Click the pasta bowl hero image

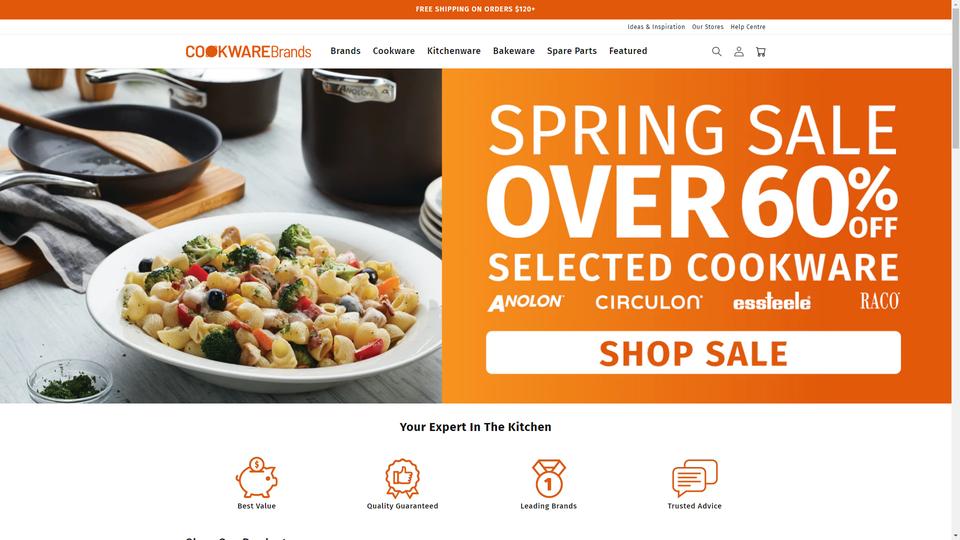pos(221,236)
